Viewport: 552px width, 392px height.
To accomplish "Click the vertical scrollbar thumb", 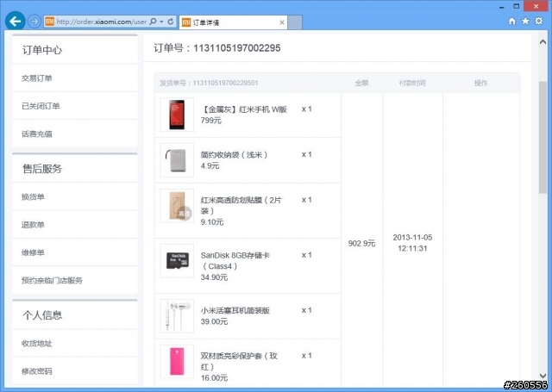I will click(x=543, y=137).
